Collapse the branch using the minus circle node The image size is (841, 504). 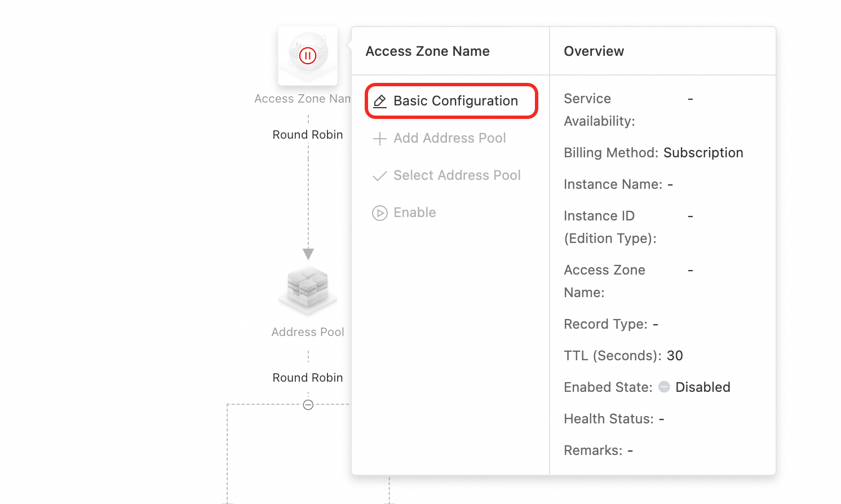[308, 405]
